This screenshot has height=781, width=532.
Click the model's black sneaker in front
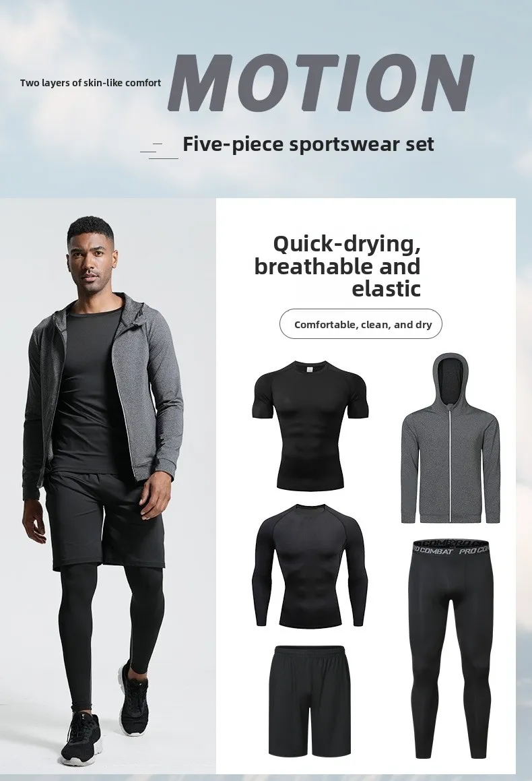point(81,739)
